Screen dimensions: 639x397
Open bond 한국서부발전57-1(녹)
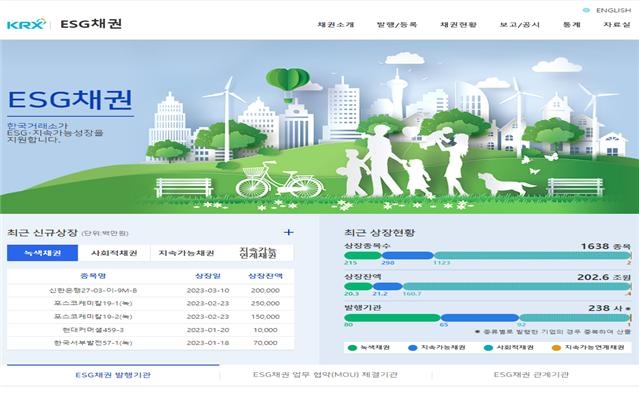tap(93, 343)
